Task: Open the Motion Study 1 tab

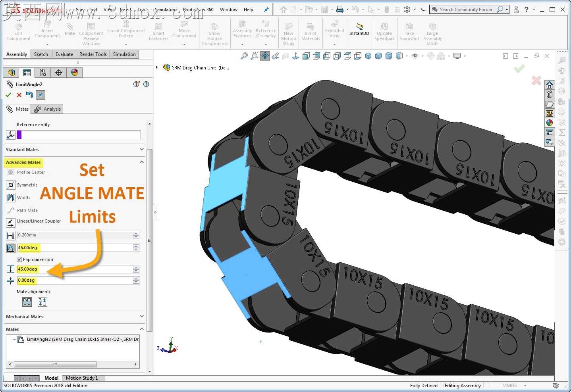Action: (x=82, y=378)
